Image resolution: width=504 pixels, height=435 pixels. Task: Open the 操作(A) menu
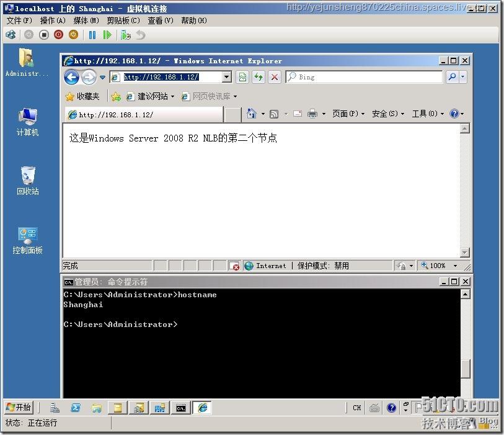(53, 20)
